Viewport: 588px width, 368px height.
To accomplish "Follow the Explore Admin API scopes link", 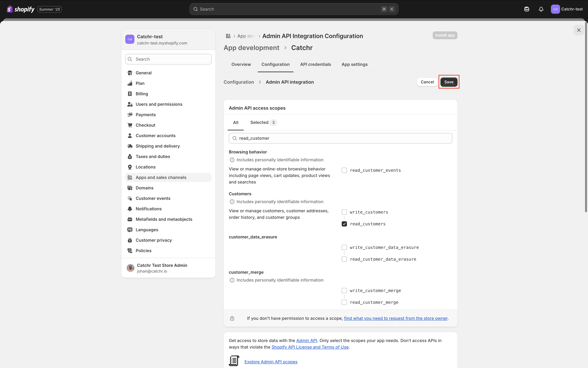I will (x=271, y=362).
